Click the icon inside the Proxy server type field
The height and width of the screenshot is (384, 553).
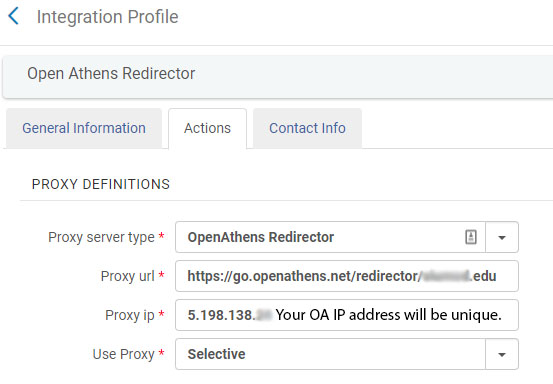[x=471, y=237]
